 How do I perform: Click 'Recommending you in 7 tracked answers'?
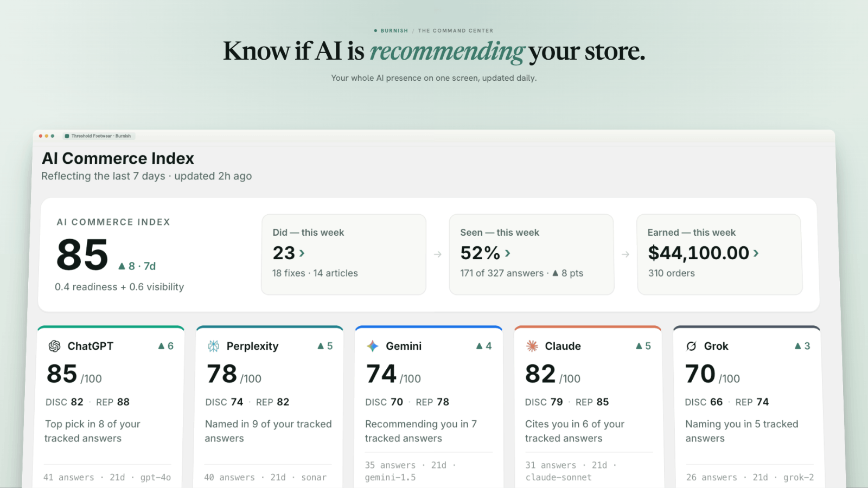[421, 431]
